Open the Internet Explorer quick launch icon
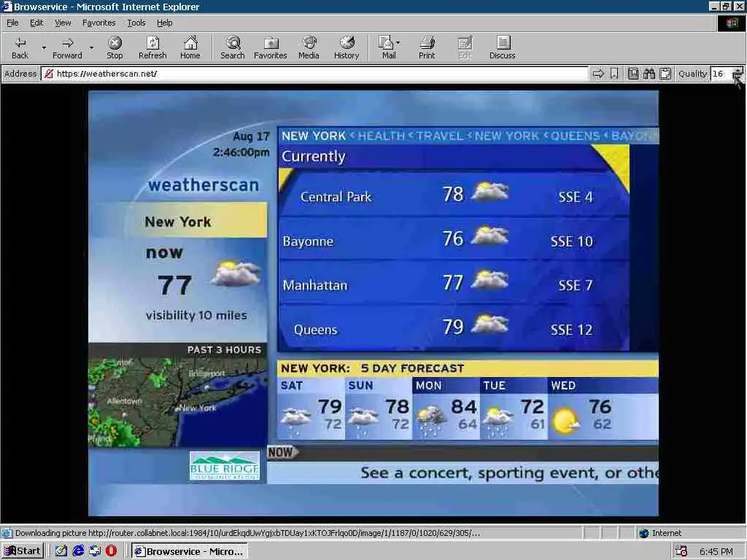Screen dimensions: 747x560 click(x=78, y=551)
